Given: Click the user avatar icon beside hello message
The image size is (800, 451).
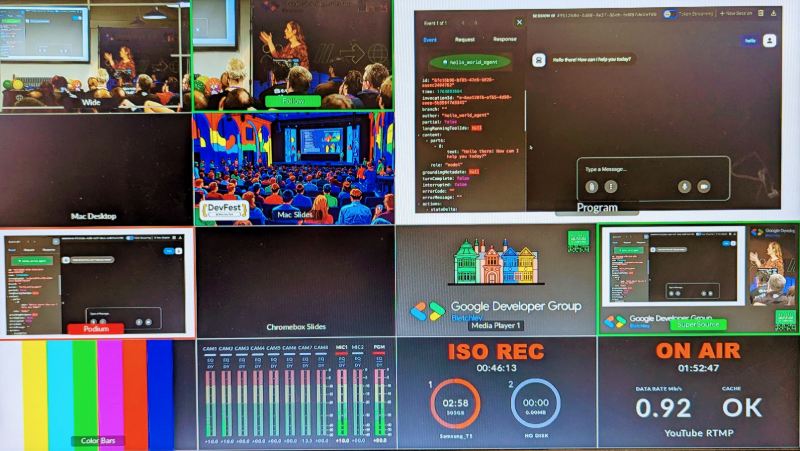Looking at the screenshot, I should point(769,41).
